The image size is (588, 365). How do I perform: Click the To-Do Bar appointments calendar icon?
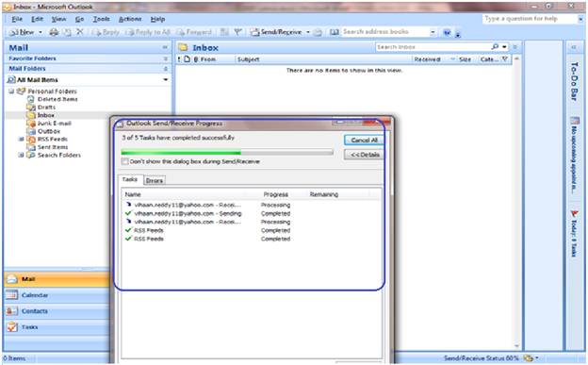click(575, 121)
